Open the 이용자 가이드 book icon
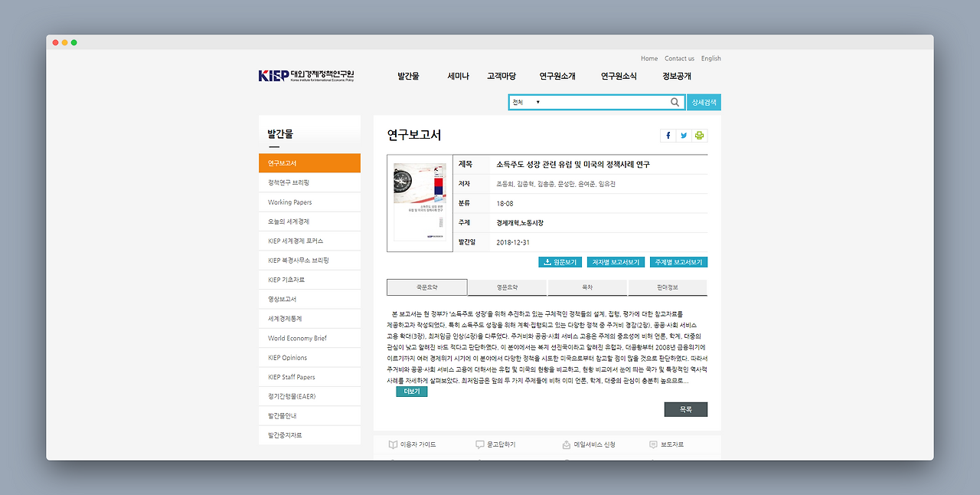Image resolution: width=980 pixels, height=495 pixels. [x=393, y=444]
